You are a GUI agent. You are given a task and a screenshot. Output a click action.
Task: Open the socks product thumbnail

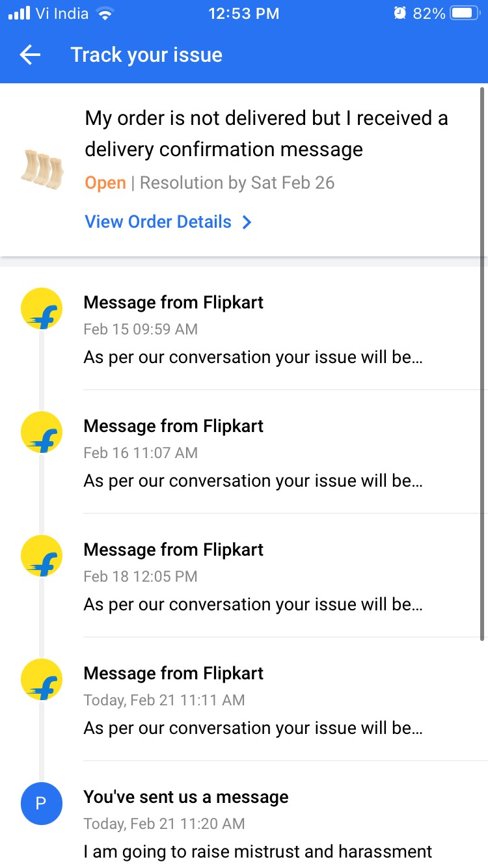point(42,169)
